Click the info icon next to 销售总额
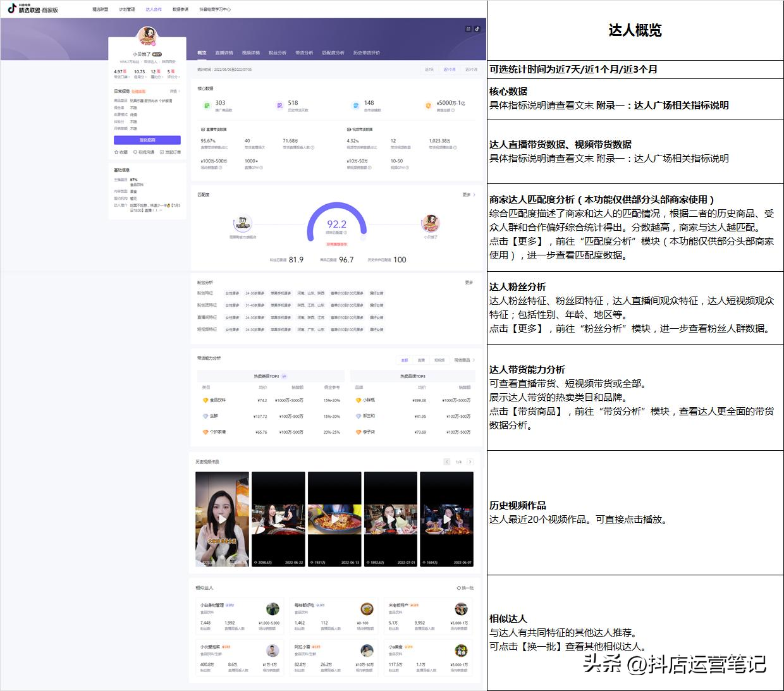 (x=453, y=110)
